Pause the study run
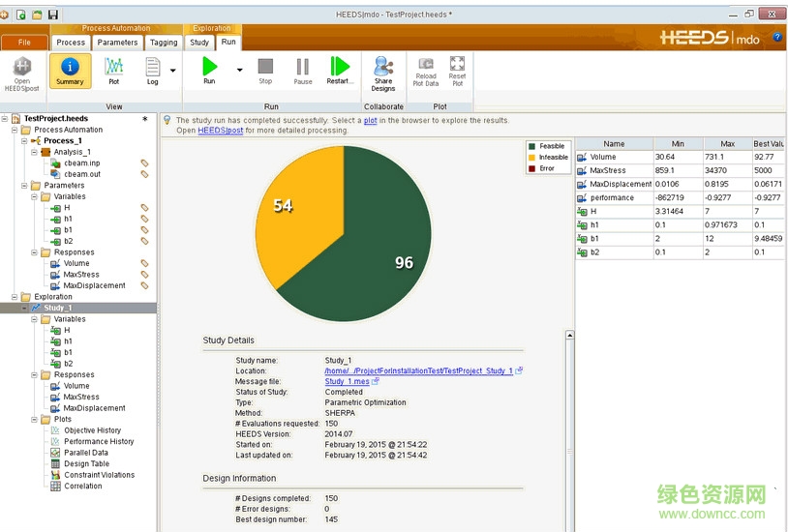Viewport: 788px width, 532px height. [x=302, y=71]
